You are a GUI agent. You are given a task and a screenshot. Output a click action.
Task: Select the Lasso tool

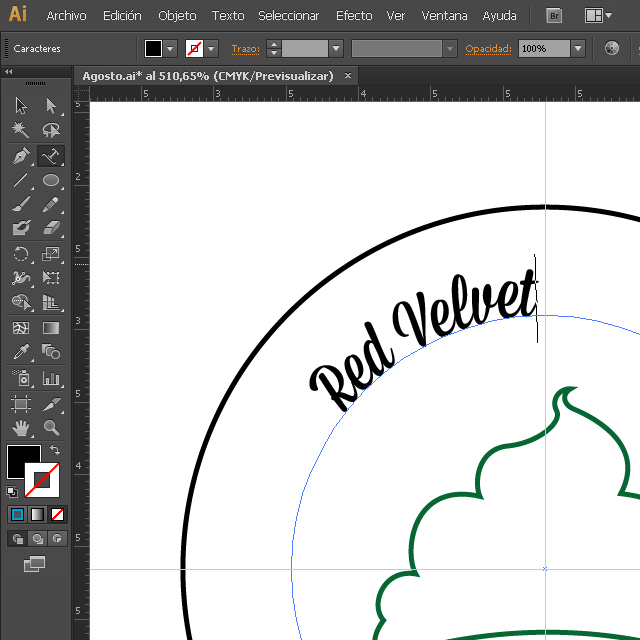click(x=51, y=130)
